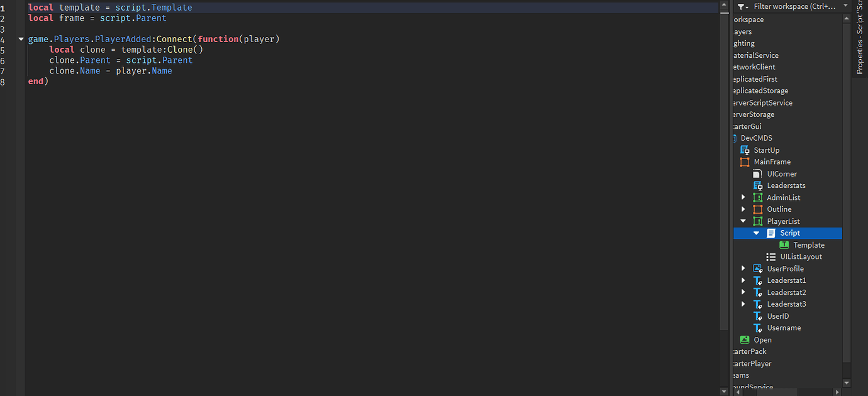The width and height of the screenshot is (868, 396).
Task: Click the LocalScript icon beside StartUp
Action: pos(744,150)
